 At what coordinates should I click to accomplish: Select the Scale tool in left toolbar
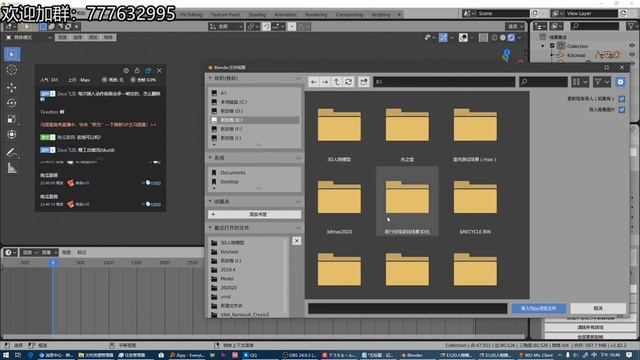(12, 119)
